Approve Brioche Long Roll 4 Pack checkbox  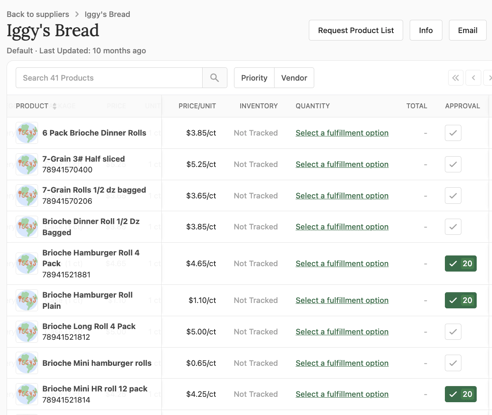tap(453, 331)
